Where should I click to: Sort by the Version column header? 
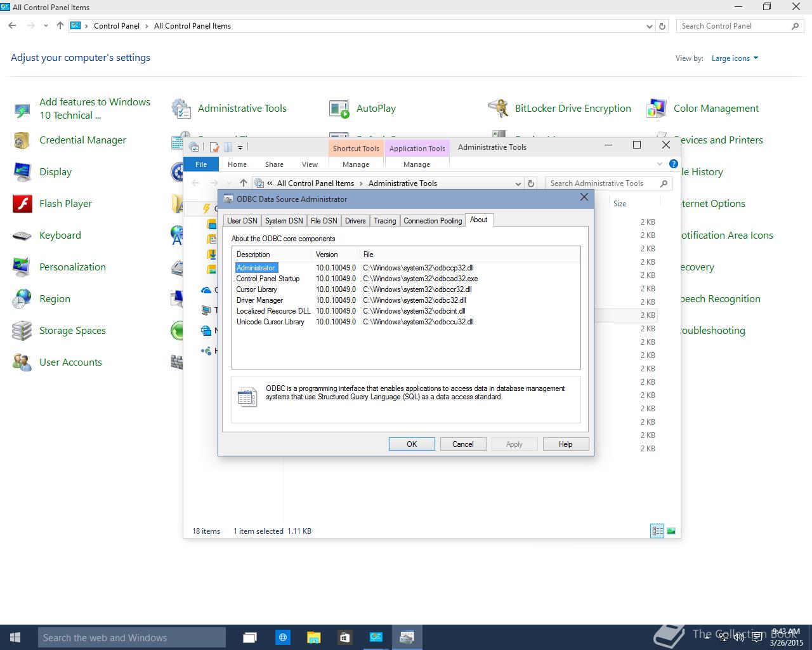[335, 255]
